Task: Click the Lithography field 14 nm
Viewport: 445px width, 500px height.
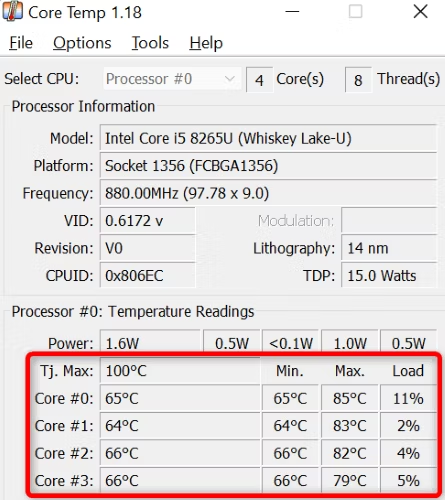Action: [x=389, y=248]
